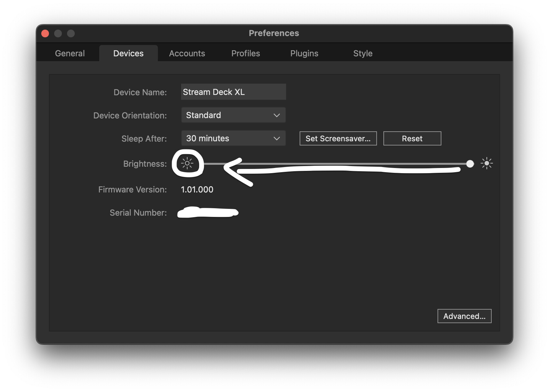Click the Brightness slider handle
The image size is (549, 392).
470,164
